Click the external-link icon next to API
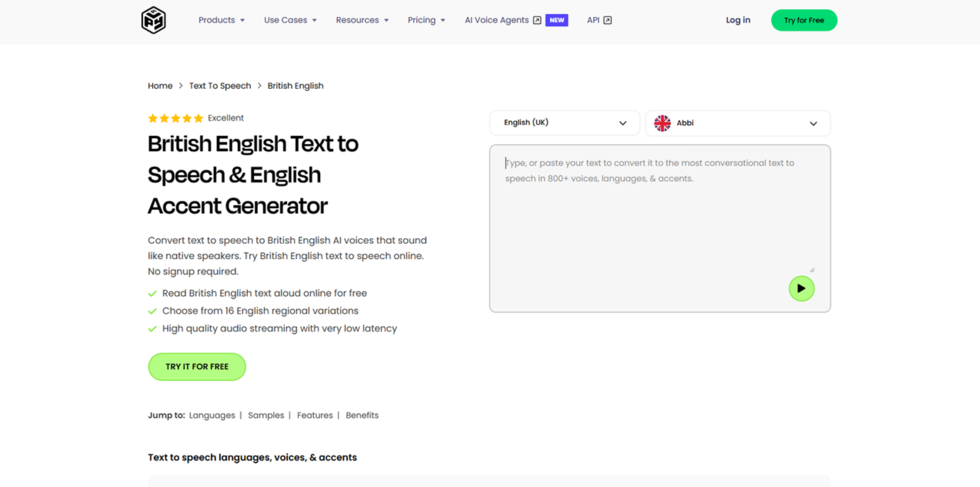This screenshot has height=487, width=980. [x=607, y=20]
